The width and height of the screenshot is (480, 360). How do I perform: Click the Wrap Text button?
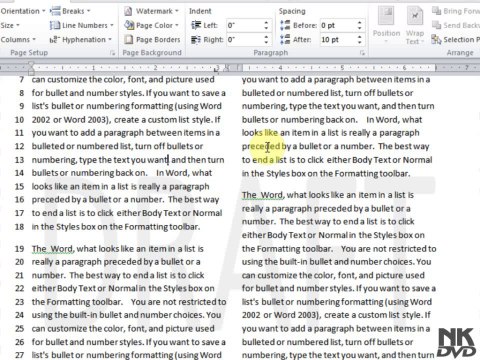[415, 26]
